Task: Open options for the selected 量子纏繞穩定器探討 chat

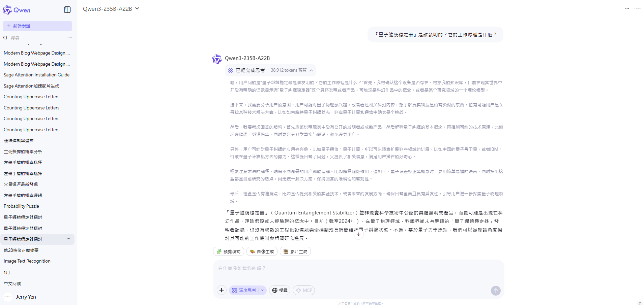Action: pyautogui.click(x=68, y=239)
